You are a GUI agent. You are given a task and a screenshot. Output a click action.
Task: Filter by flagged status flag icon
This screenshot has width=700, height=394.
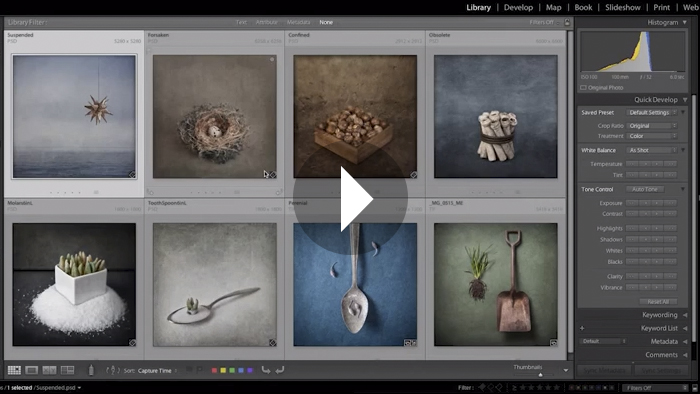(x=483, y=387)
